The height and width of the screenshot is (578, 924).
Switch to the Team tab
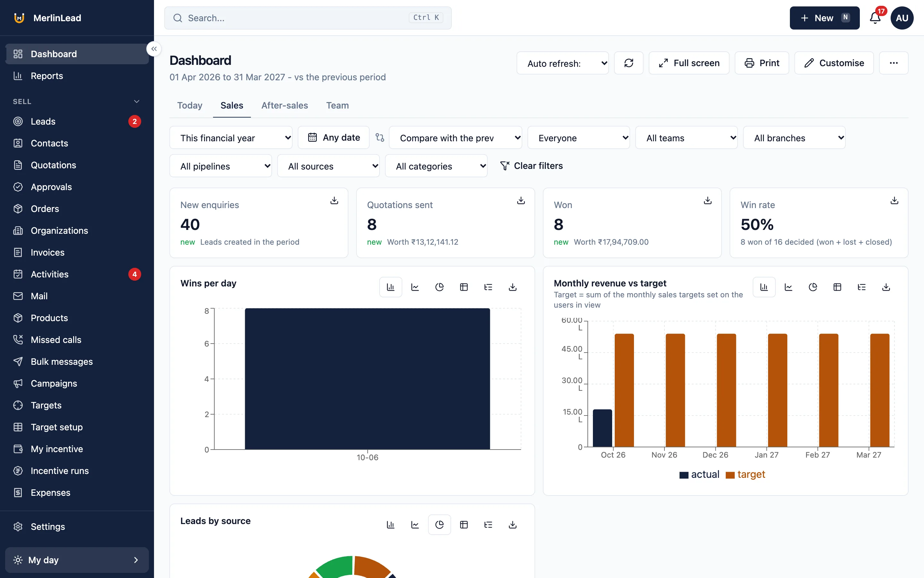[x=338, y=106]
